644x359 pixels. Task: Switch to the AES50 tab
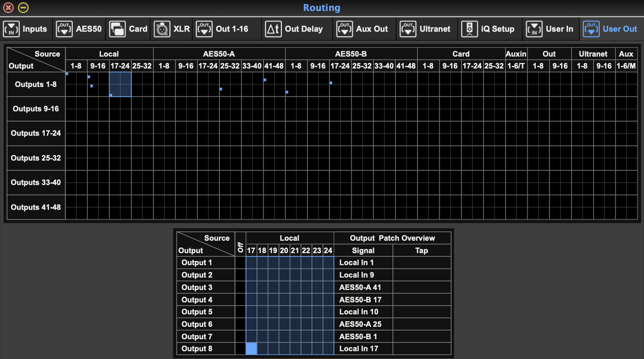point(79,29)
